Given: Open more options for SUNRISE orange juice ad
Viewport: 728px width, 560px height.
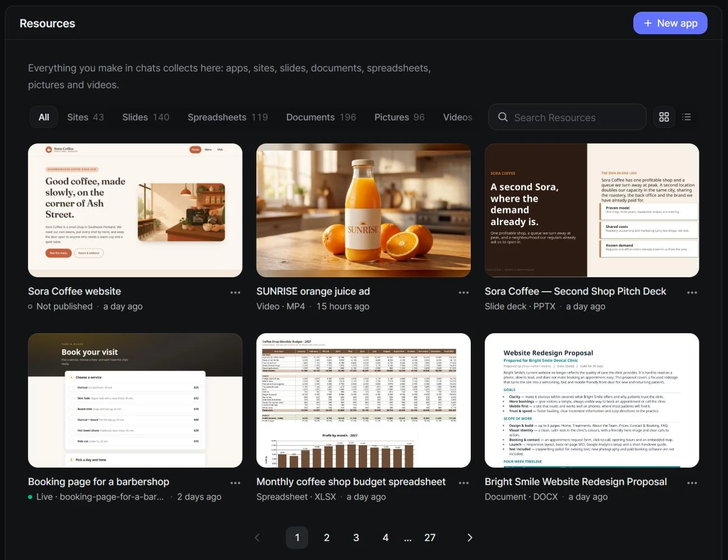Looking at the screenshot, I should click(463, 292).
